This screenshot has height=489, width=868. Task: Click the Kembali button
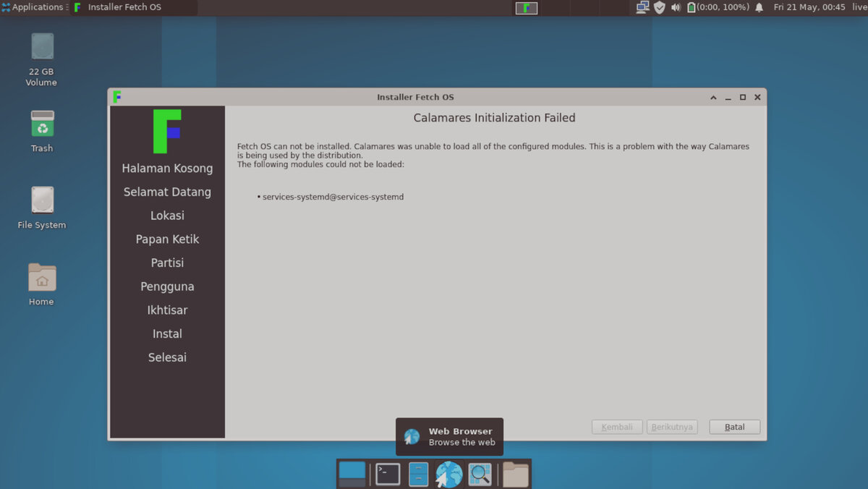(617, 427)
